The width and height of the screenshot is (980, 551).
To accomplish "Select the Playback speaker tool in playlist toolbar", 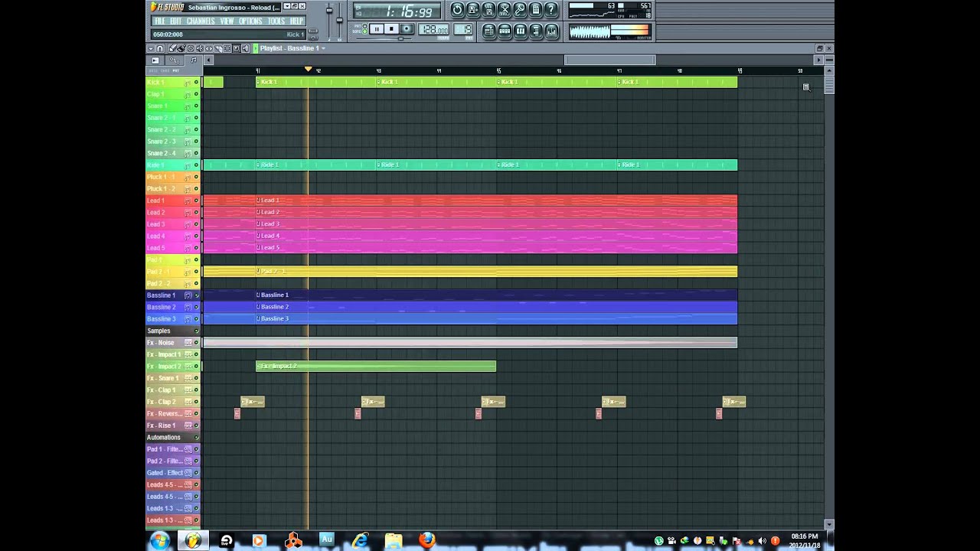I will pos(246,48).
